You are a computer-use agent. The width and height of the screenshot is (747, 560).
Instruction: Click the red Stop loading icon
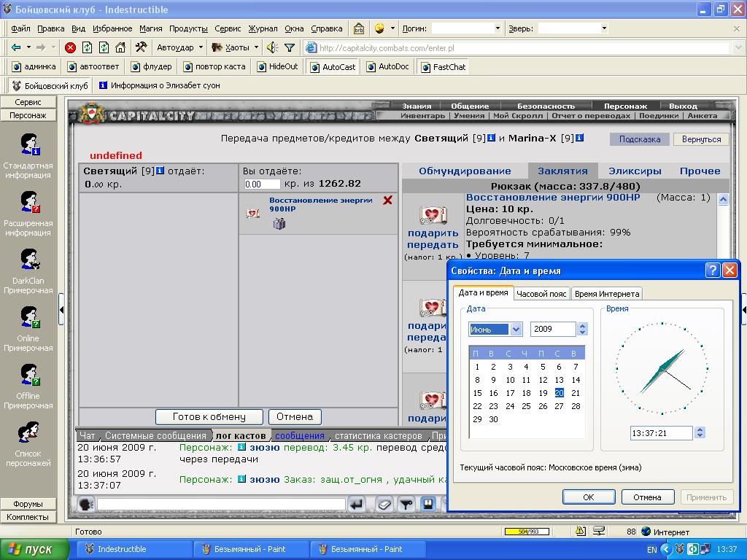pos(71,47)
